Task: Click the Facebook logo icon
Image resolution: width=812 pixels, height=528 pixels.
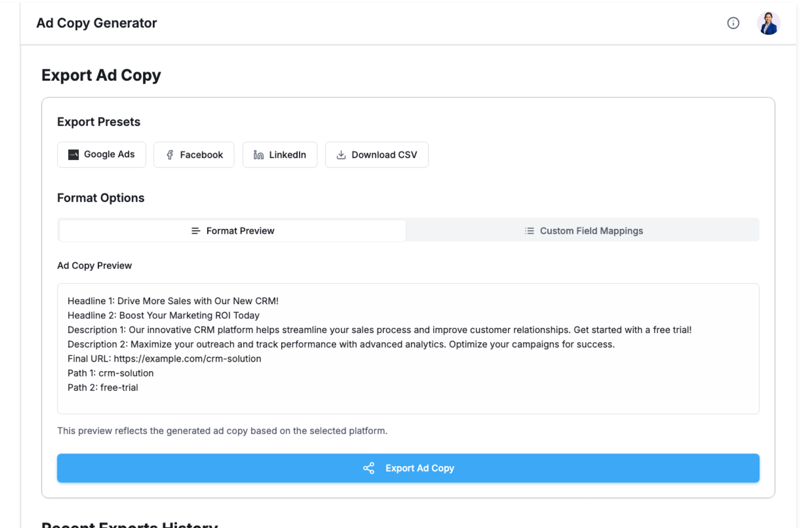Action: pyautogui.click(x=170, y=155)
